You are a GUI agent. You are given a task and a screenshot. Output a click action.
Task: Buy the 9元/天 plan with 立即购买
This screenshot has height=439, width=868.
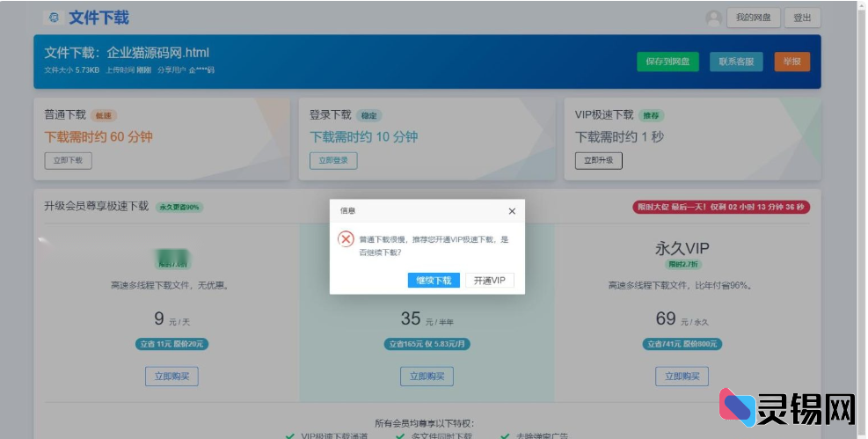171,377
